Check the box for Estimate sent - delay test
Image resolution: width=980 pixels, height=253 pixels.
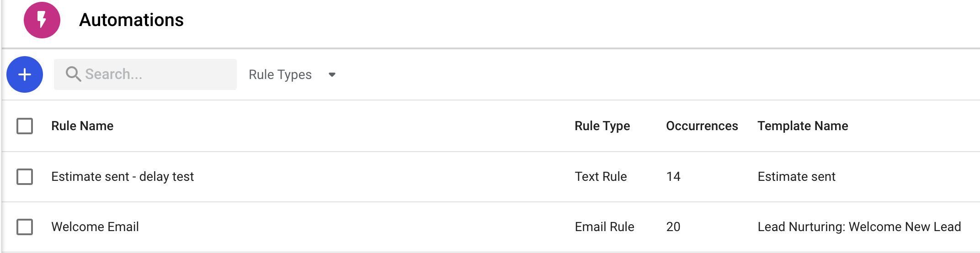(x=25, y=177)
